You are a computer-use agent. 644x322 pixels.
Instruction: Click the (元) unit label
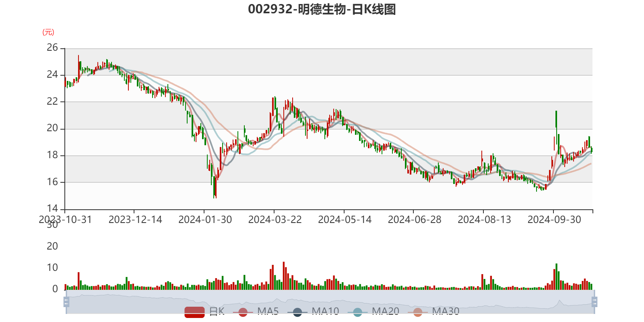48,32
